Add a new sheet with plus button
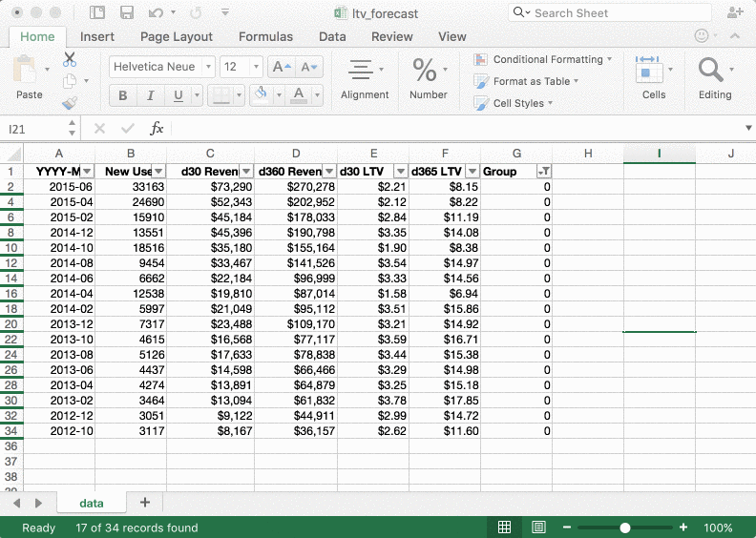The height and width of the screenshot is (538, 756). [145, 503]
